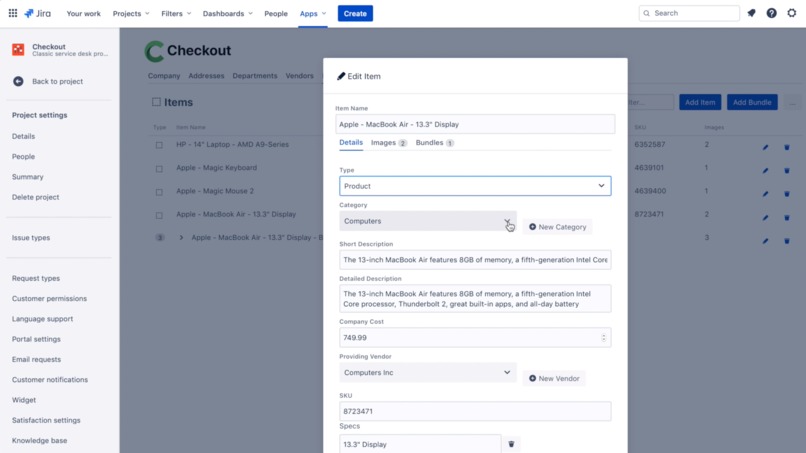The image size is (806, 453).
Task: Click the Add Bundle button
Action: point(752,102)
